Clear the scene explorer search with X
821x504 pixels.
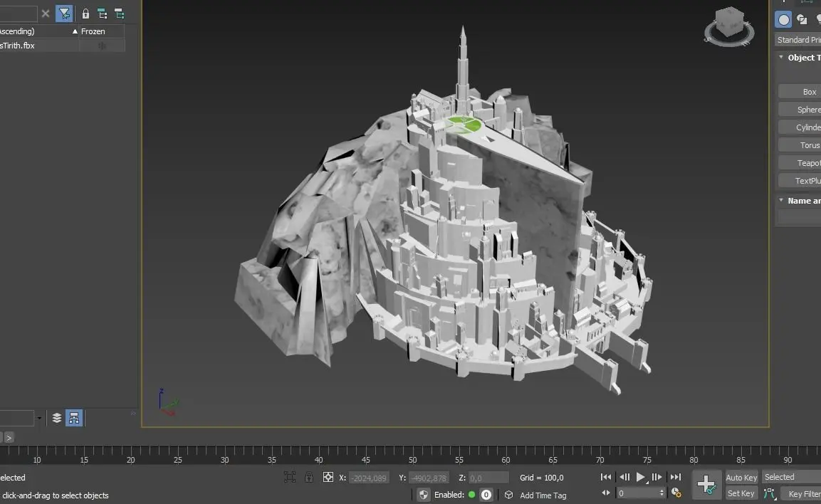coord(46,14)
